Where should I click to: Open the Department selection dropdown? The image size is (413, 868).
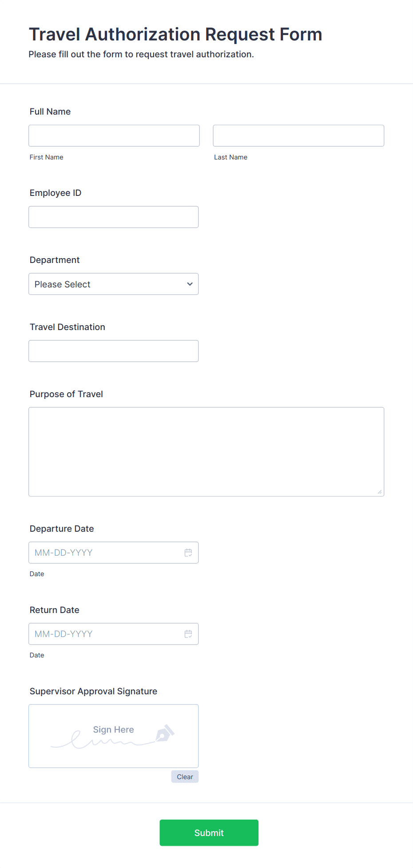(x=113, y=284)
